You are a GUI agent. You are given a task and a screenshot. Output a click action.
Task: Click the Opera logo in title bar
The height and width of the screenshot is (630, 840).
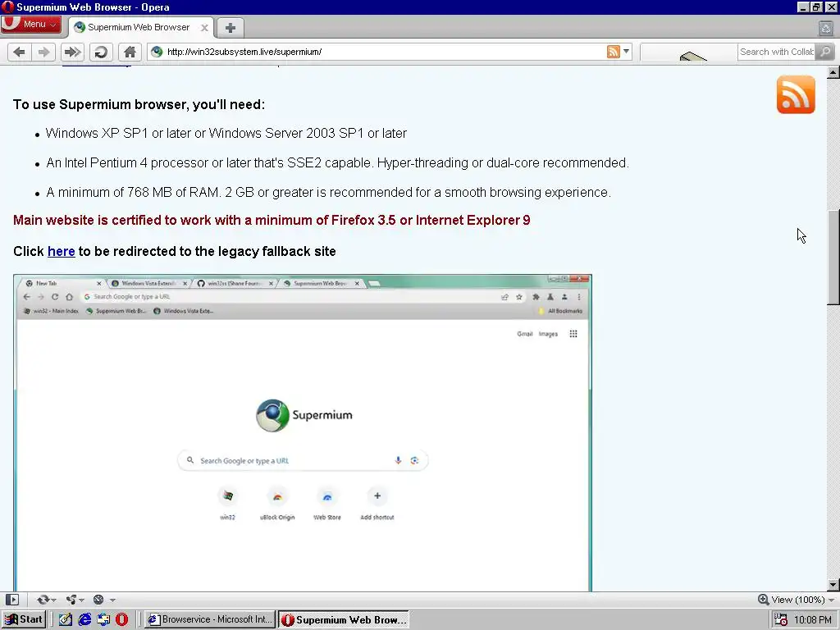point(7,7)
